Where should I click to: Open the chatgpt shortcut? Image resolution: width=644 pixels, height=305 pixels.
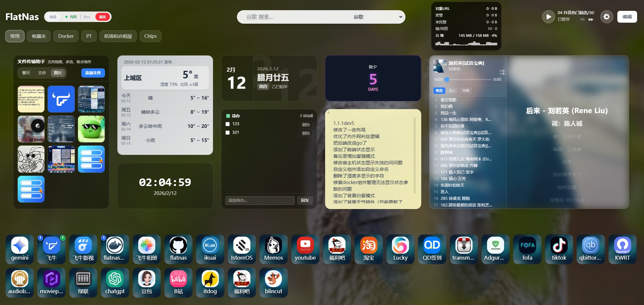click(115, 283)
